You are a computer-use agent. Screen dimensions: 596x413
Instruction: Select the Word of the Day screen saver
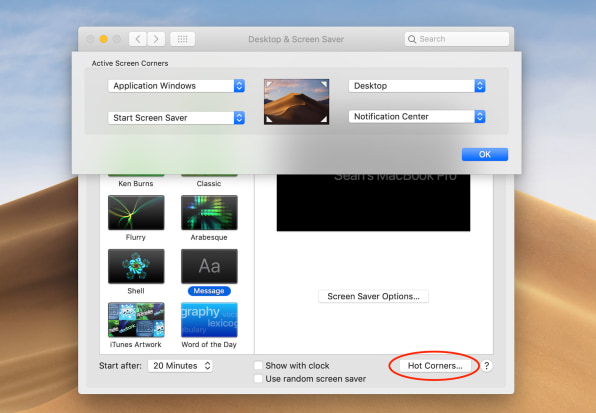(x=209, y=320)
